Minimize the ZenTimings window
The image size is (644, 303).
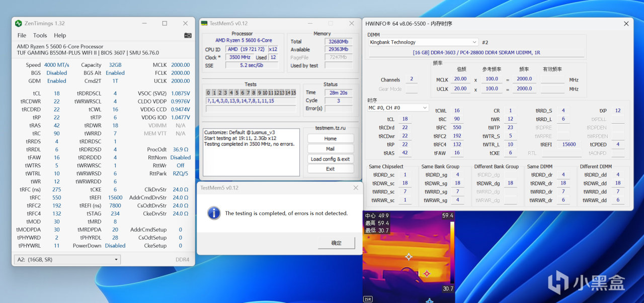pyautogui.click(x=144, y=24)
